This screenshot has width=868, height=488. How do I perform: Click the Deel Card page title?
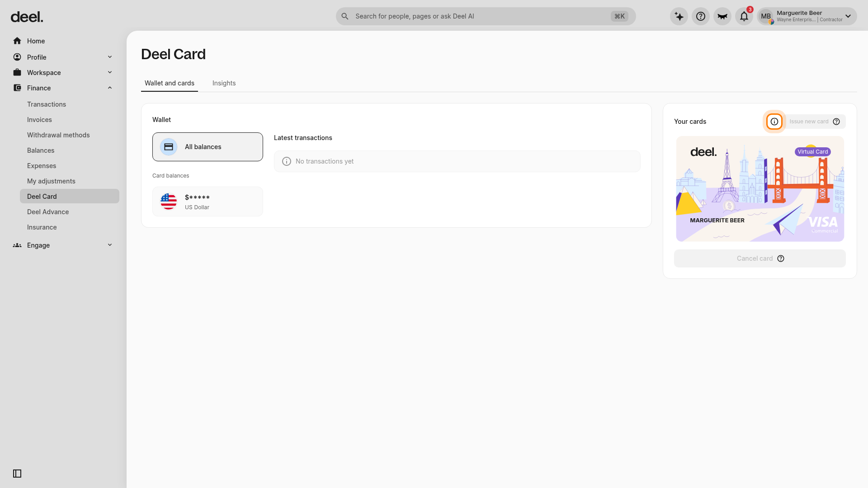tap(173, 54)
